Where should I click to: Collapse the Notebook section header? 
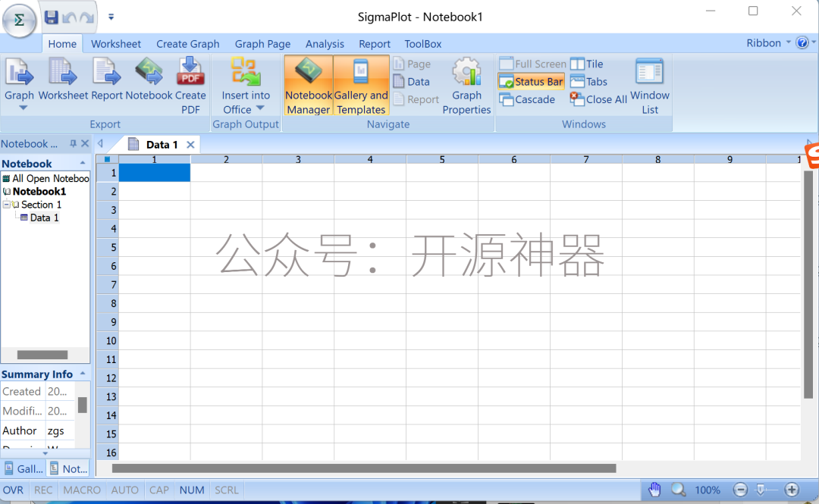tap(83, 164)
